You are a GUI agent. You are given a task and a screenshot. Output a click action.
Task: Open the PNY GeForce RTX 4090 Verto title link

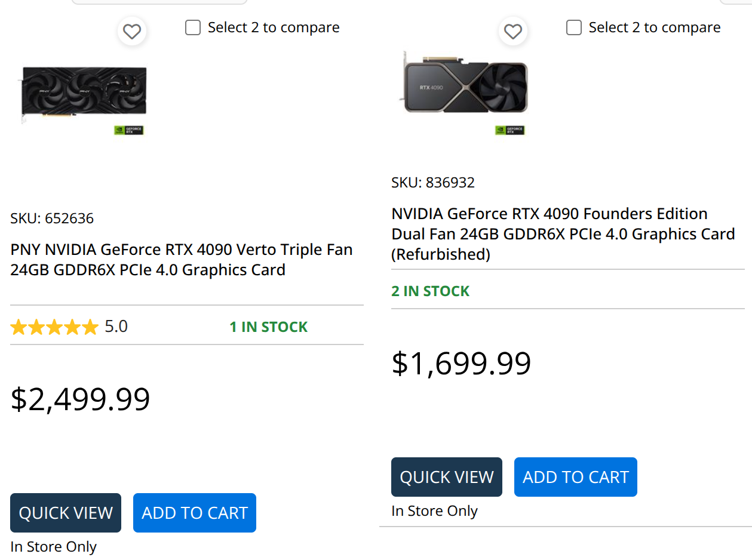pyautogui.click(x=181, y=260)
